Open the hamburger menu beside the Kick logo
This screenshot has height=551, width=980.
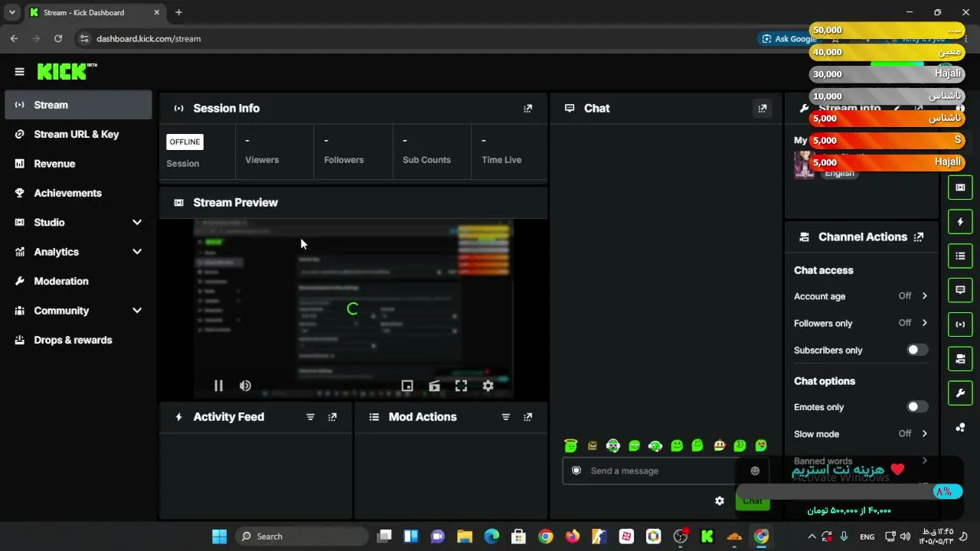pos(19,72)
